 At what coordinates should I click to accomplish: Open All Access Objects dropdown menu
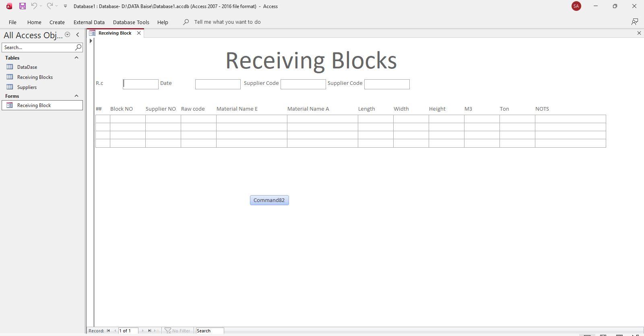(x=68, y=35)
